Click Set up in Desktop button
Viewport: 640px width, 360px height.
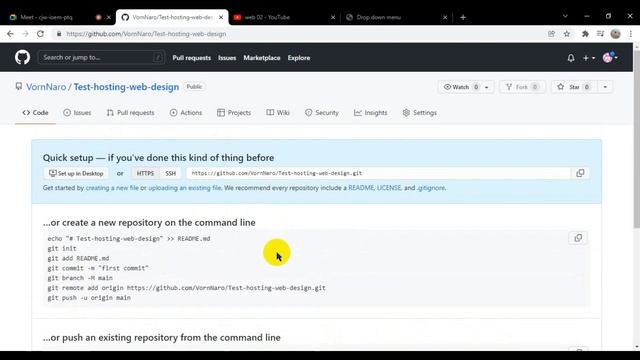[76, 173]
